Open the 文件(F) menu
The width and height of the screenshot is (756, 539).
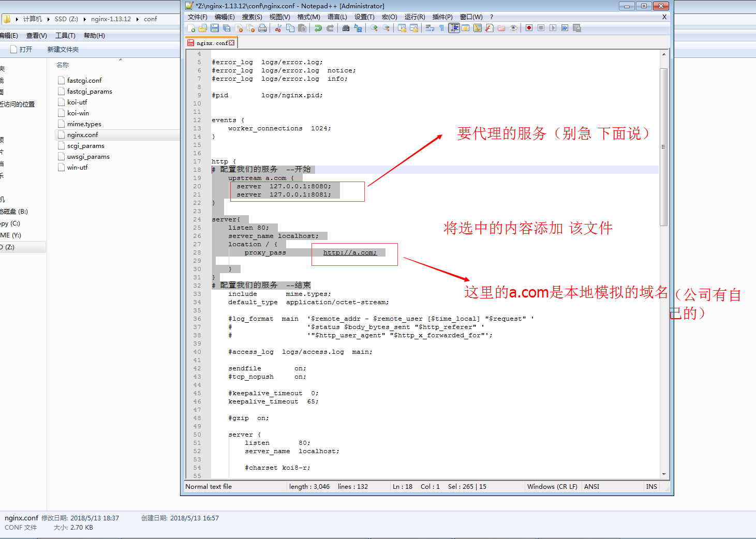[198, 17]
